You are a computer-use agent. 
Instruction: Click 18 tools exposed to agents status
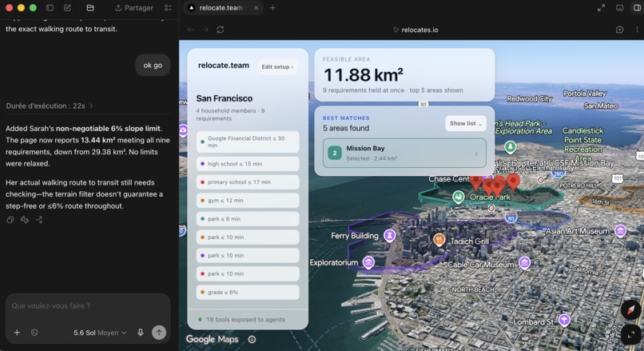(x=241, y=319)
